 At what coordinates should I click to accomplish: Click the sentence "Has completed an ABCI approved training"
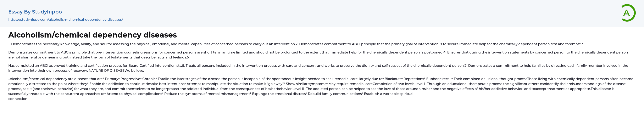pyautogui.click(x=47, y=66)
